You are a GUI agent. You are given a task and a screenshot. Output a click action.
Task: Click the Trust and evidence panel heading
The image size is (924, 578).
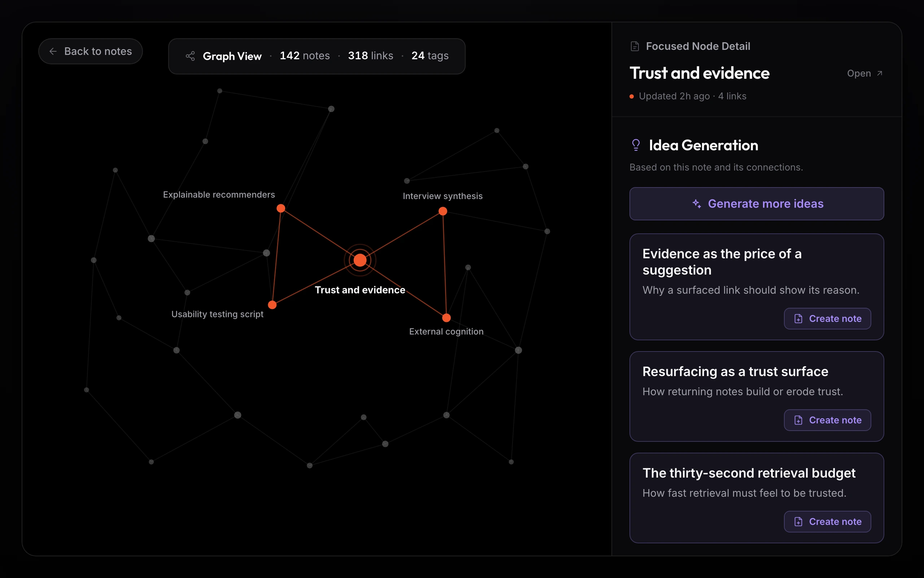click(x=699, y=73)
